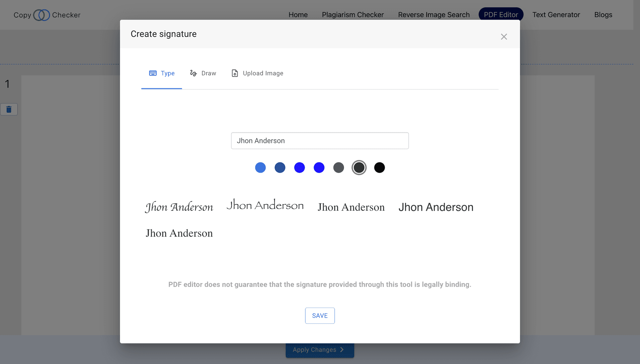Click the arrow icon inside Apply Changes

coord(342,350)
